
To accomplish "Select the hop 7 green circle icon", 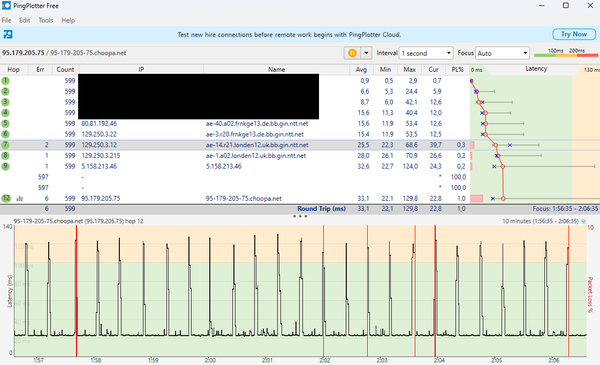I will click(x=5, y=145).
